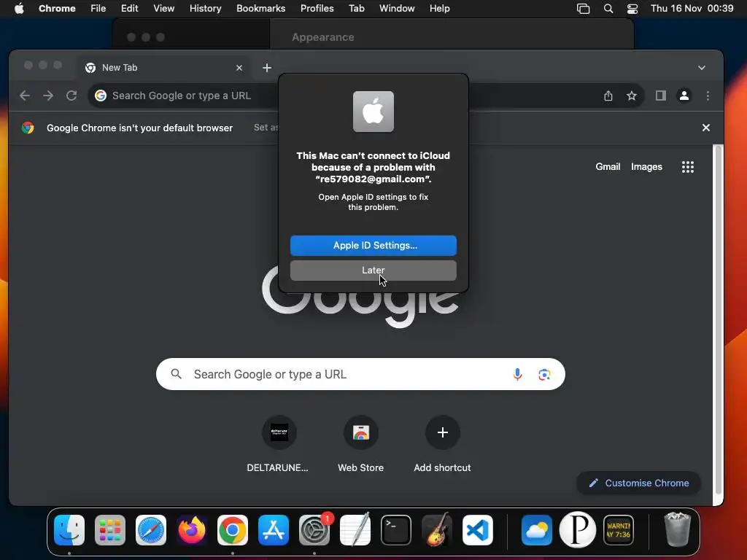Screen dimensions: 747x560
Task: Start voice search with the microphone
Action: (x=517, y=374)
